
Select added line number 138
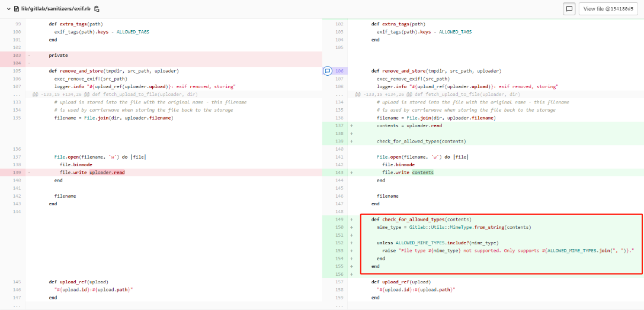(x=339, y=133)
